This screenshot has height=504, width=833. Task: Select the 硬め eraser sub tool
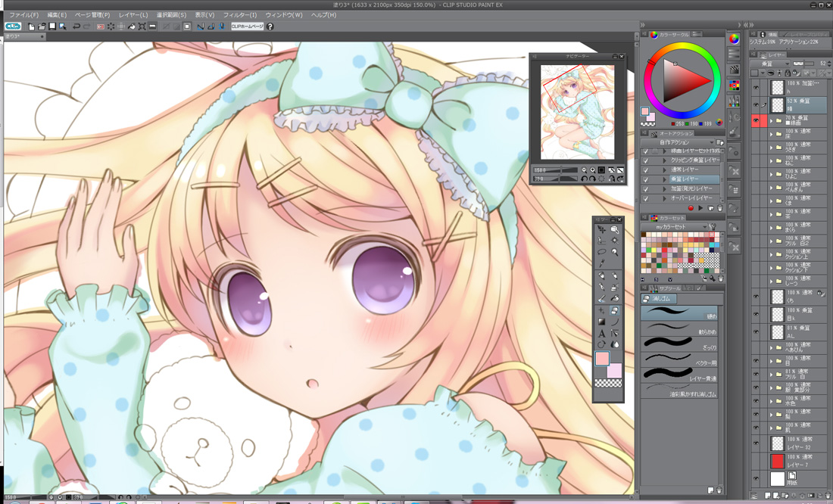coord(679,313)
